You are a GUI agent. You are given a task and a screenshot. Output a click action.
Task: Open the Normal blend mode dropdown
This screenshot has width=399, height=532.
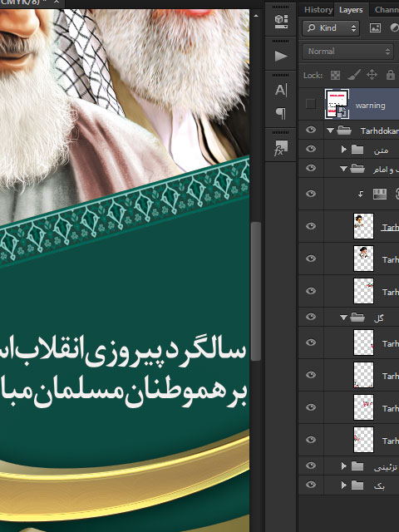pyautogui.click(x=348, y=52)
